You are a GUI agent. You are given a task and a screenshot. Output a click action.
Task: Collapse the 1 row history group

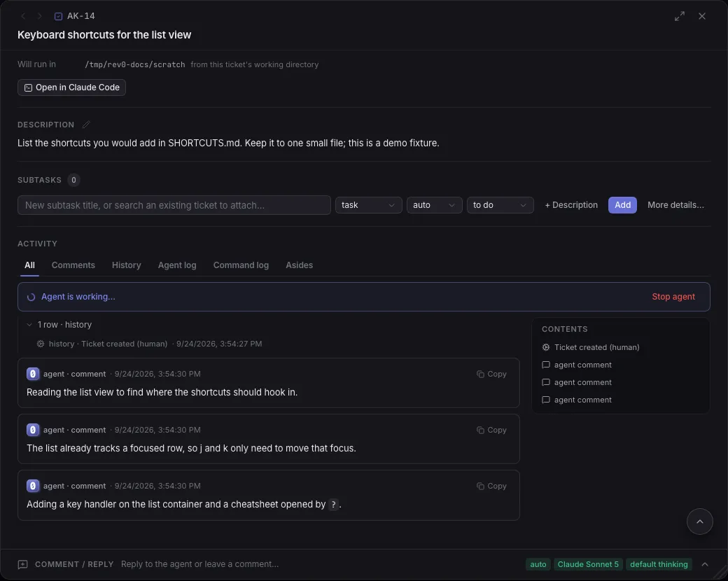[x=29, y=325]
